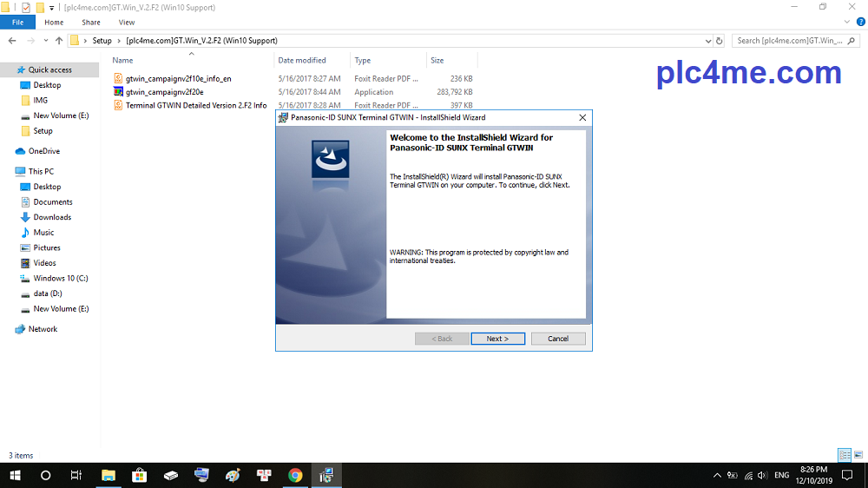This screenshot has height=488, width=868.
Task: Open network status tray icon
Action: click(748, 475)
